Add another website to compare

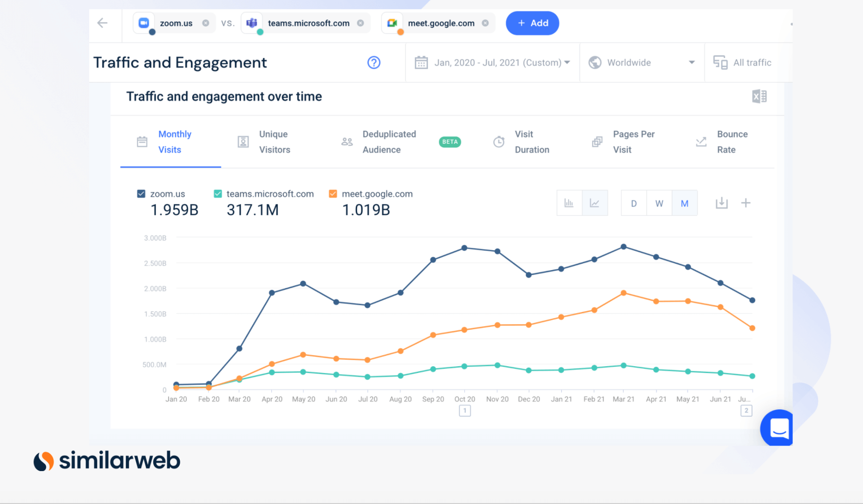point(532,23)
